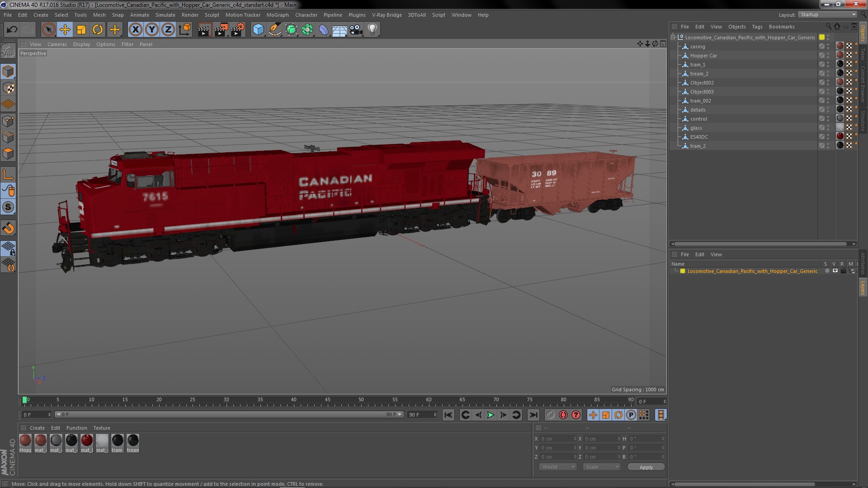Open the MoGraph menu
This screenshot has width=868, height=488.
(x=278, y=15)
